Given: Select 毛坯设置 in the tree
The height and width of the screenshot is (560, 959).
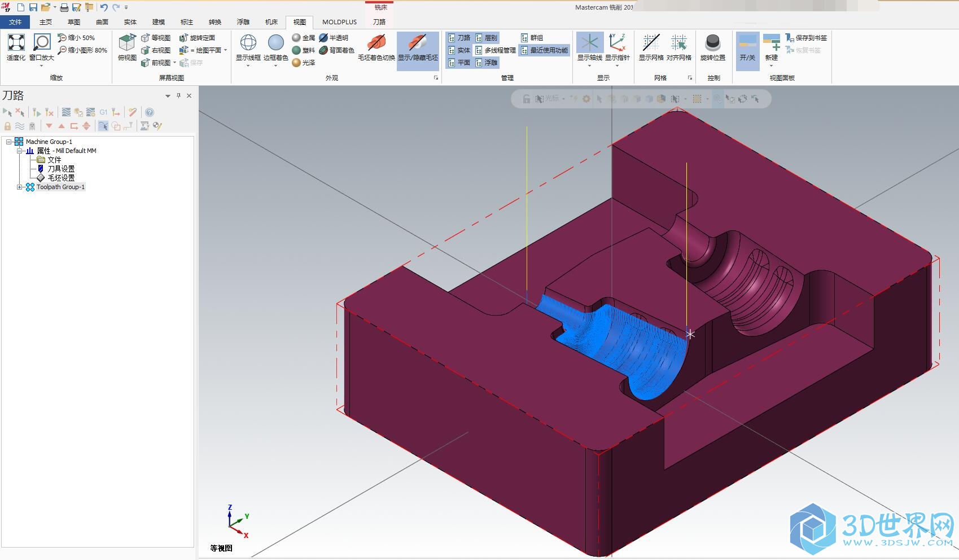Looking at the screenshot, I should [61, 178].
